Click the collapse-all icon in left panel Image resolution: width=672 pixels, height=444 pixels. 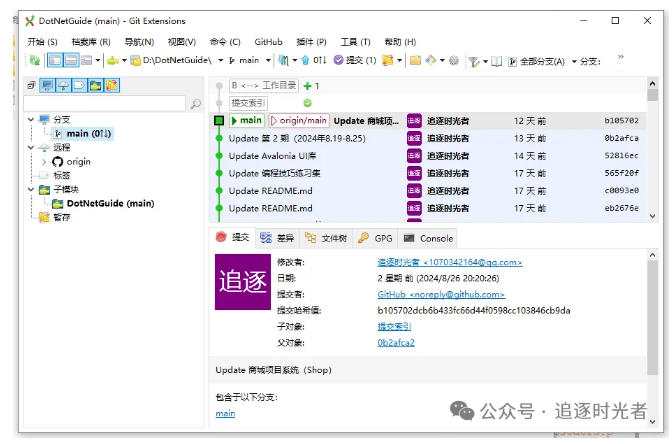[31, 85]
